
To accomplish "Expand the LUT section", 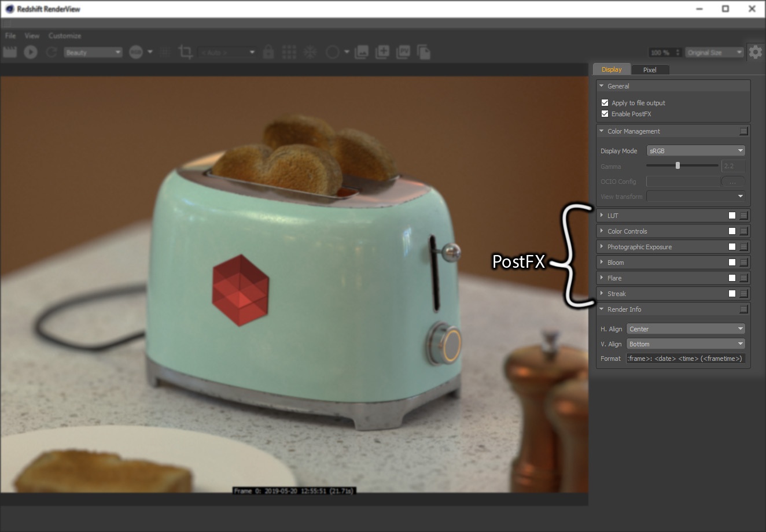I will click(x=602, y=215).
